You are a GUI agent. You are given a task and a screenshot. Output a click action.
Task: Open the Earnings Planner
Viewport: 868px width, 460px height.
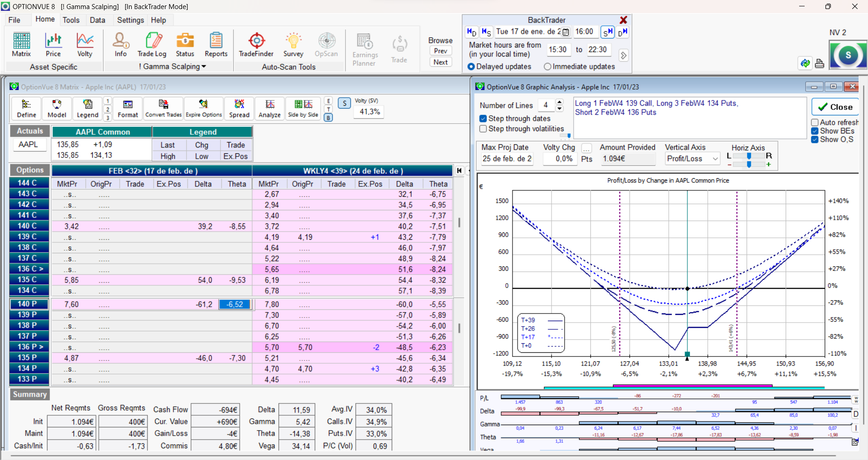(365, 50)
